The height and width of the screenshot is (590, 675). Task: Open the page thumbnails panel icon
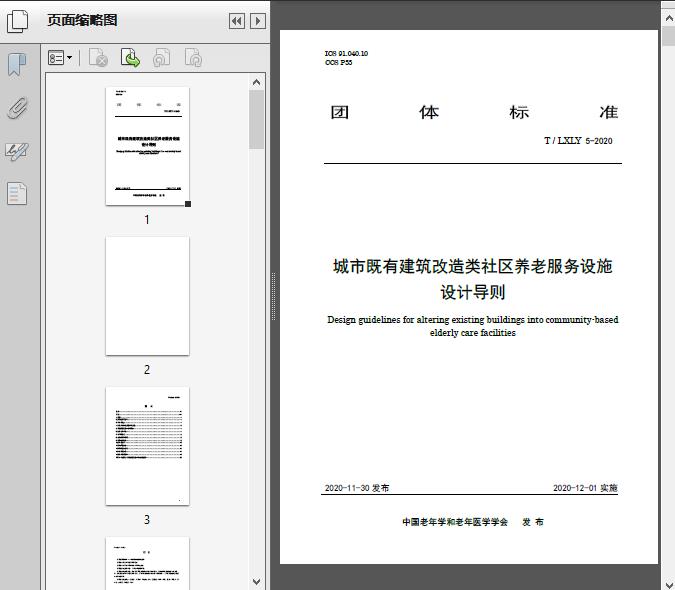[18, 21]
